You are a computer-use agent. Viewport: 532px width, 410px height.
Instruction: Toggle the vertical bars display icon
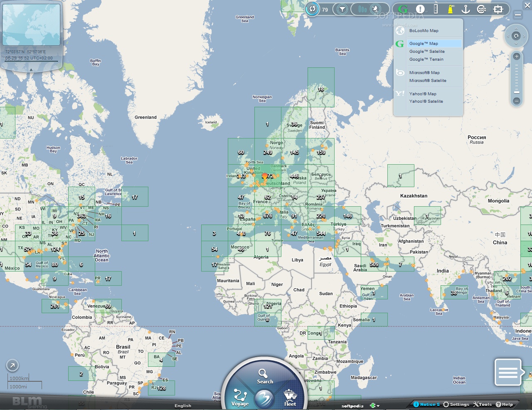363,9
